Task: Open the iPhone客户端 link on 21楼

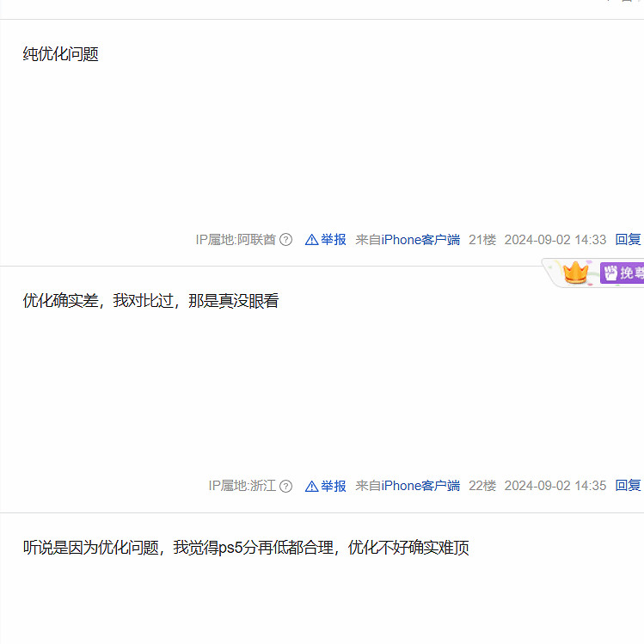Action: point(420,239)
